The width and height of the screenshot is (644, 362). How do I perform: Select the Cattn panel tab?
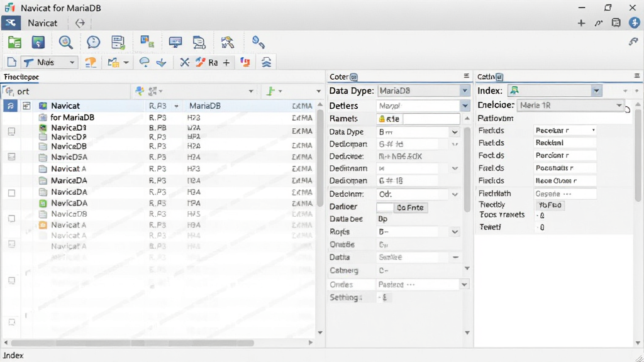490,77
